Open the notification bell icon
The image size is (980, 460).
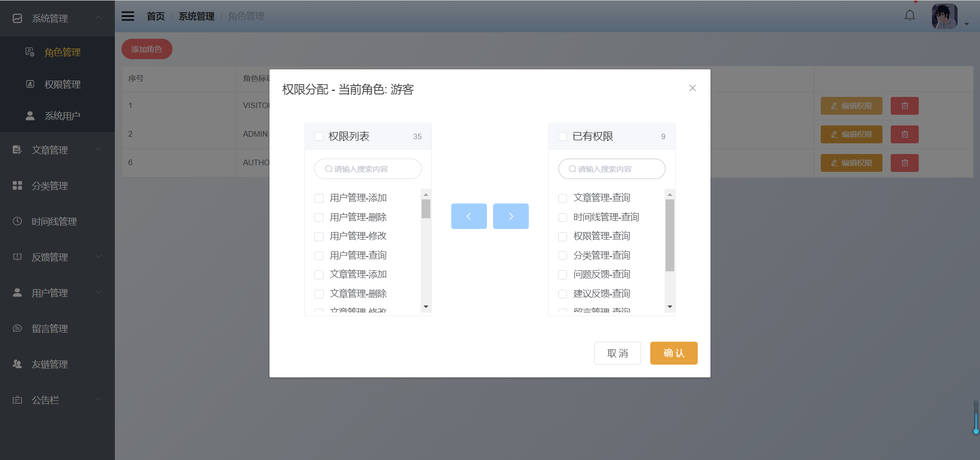coord(910,15)
